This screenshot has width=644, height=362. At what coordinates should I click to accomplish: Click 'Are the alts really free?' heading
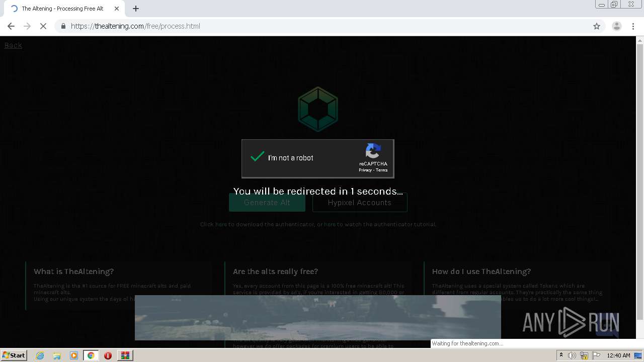click(x=275, y=271)
